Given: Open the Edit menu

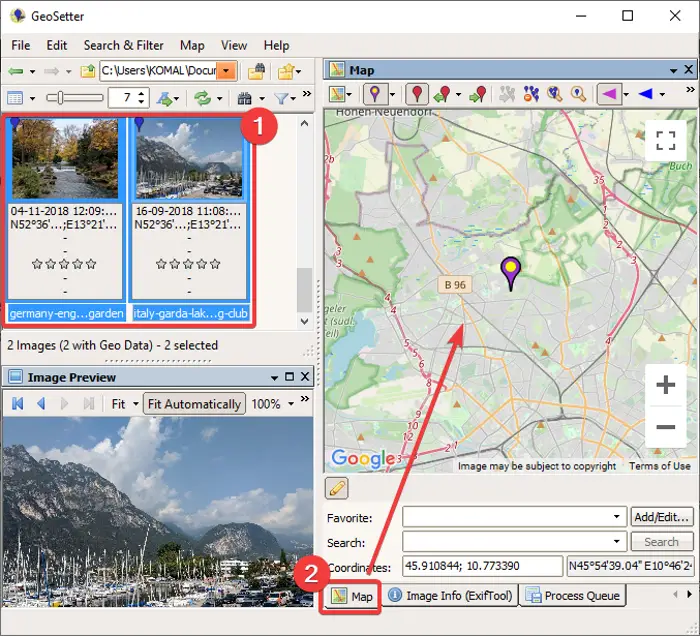Looking at the screenshot, I should (57, 46).
